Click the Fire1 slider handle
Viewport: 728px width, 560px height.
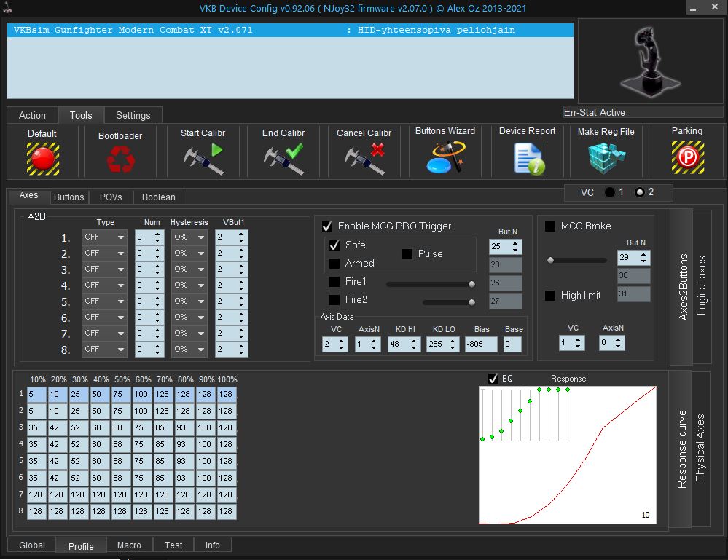tap(471, 284)
